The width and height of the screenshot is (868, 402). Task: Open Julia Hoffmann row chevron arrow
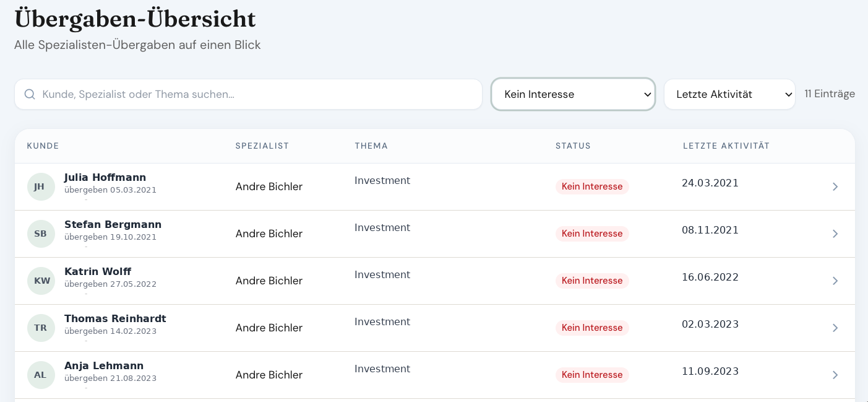tap(835, 186)
